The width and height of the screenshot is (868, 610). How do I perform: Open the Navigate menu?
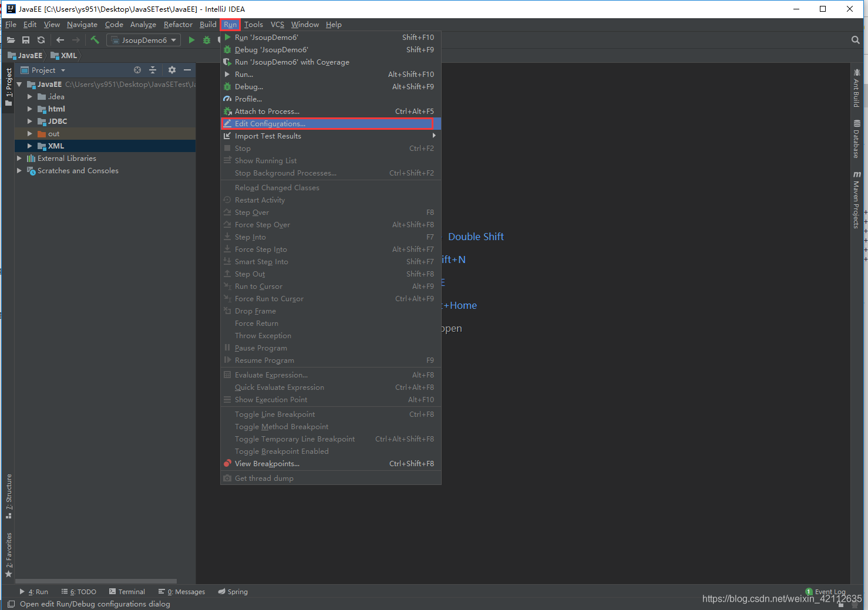82,25
